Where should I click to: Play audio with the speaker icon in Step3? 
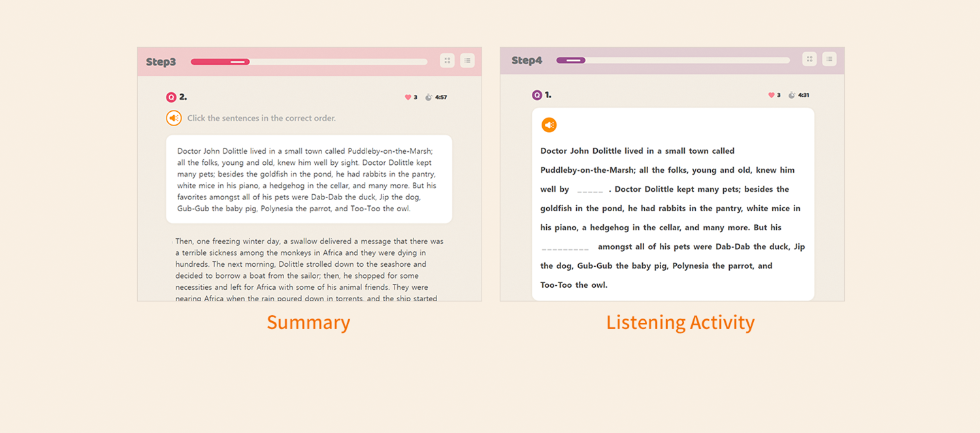coord(174,118)
